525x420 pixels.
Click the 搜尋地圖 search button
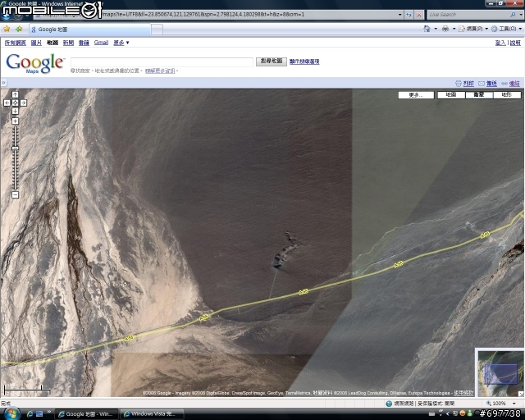coord(272,62)
